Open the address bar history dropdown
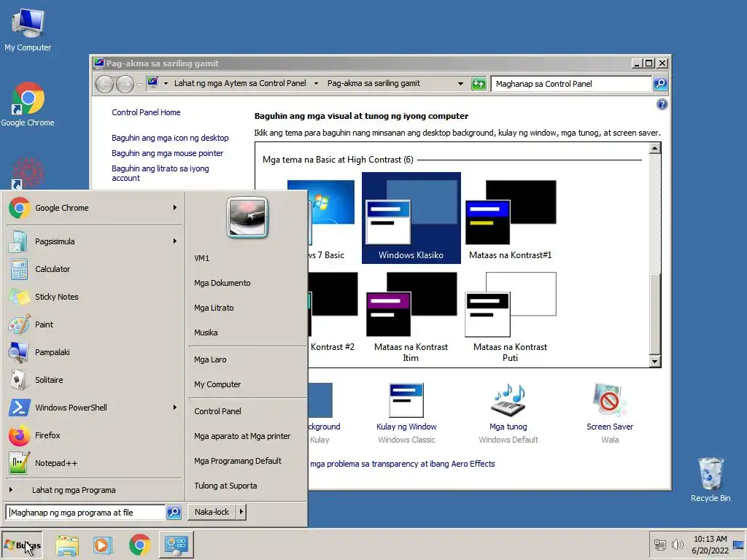747x560 pixels. coord(460,84)
